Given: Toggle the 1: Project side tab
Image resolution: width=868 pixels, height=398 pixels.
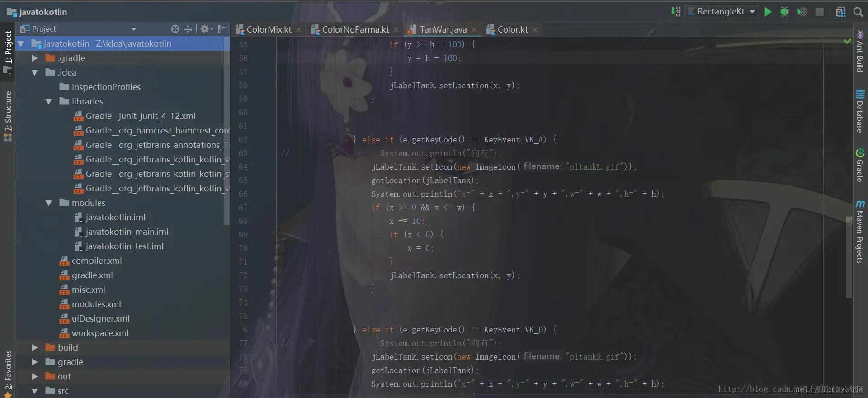Looking at the screenshot, I should 8,52.
